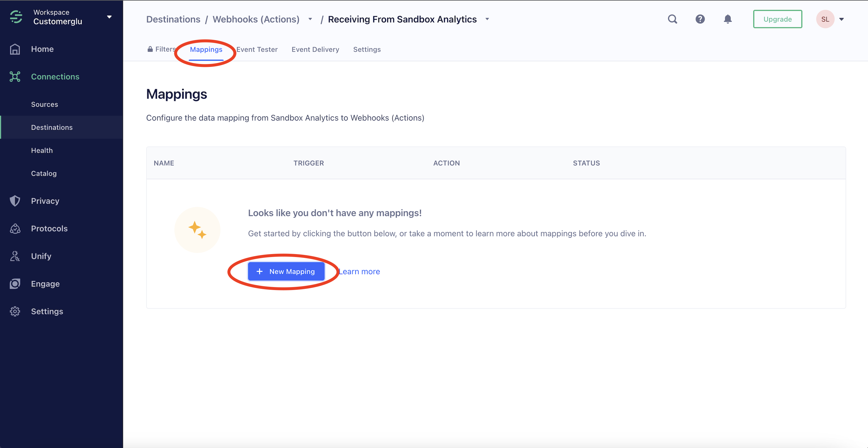
Task: Open the notifications bell
Action: tap(727, 19)
